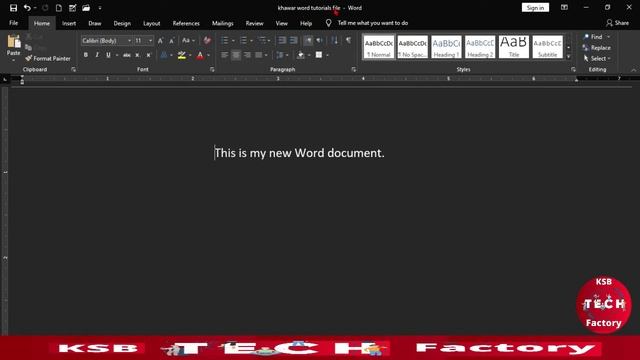Switch to the Layout tab

pyautogui.click(x=151, y=23)
